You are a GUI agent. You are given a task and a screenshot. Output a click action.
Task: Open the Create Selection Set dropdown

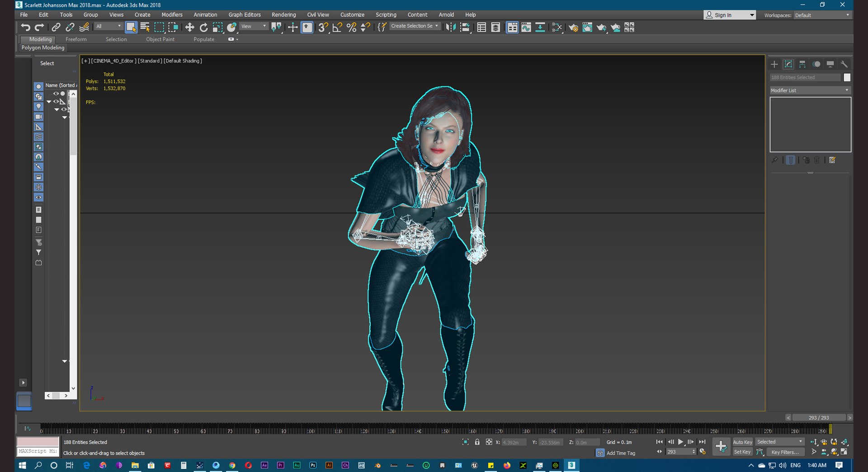(415, 26)
